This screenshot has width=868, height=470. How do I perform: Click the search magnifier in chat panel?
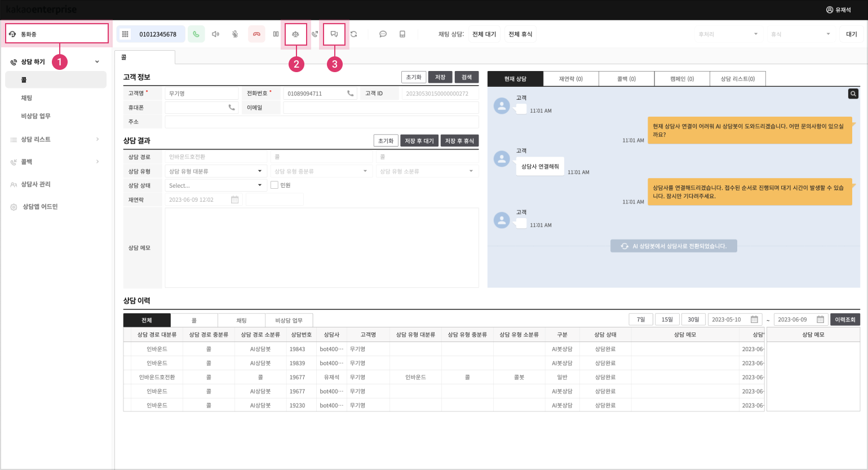(853, 94)
